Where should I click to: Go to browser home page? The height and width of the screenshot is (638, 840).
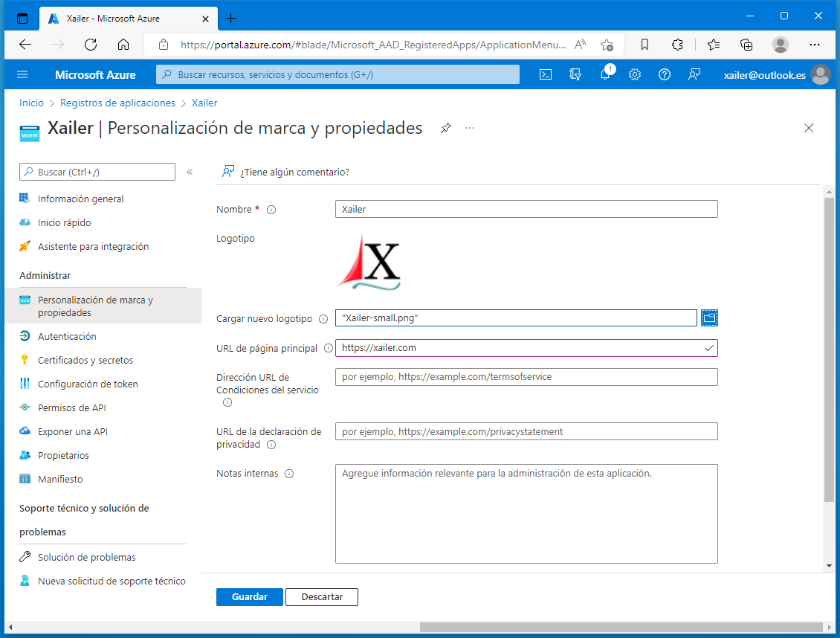[x=123, y=45]
